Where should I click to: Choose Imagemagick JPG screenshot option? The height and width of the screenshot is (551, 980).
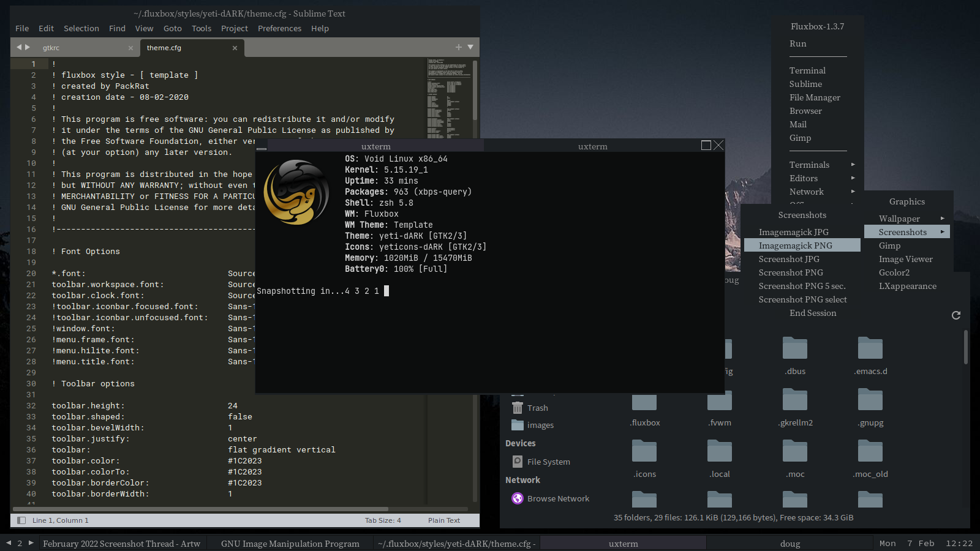click(x=802, y=232)
